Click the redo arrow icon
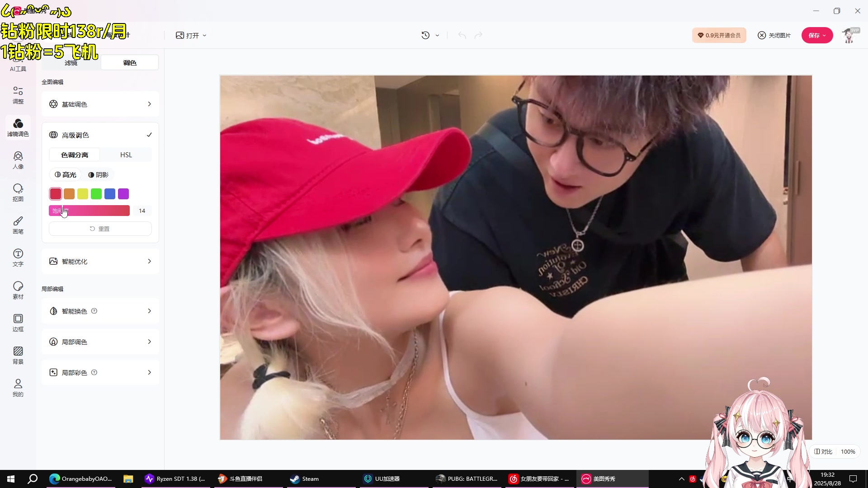 [x=478, y=35]
